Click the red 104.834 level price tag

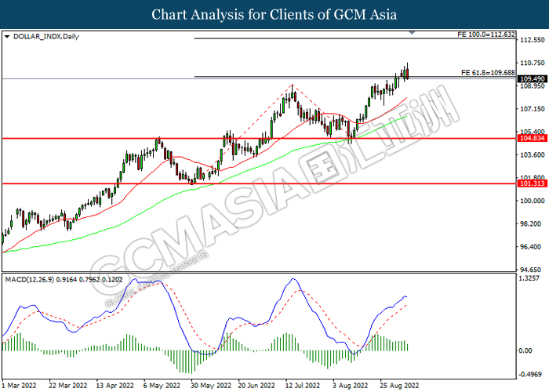(533, 138)
